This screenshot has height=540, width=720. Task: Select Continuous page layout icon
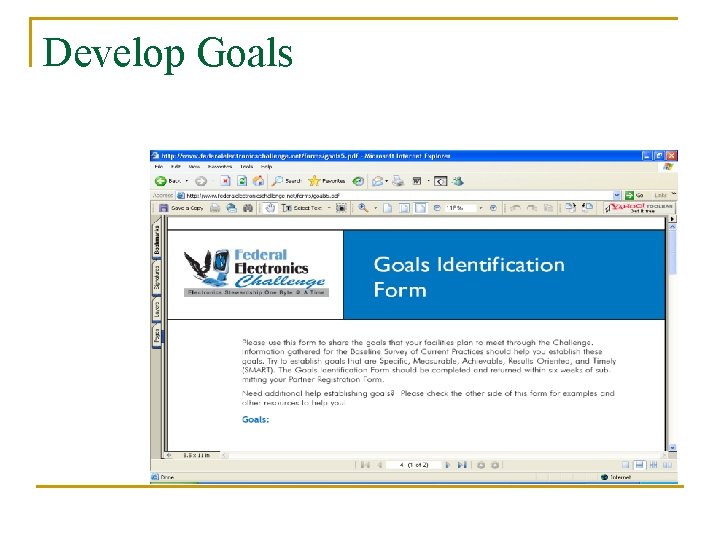tap(639, 465)
